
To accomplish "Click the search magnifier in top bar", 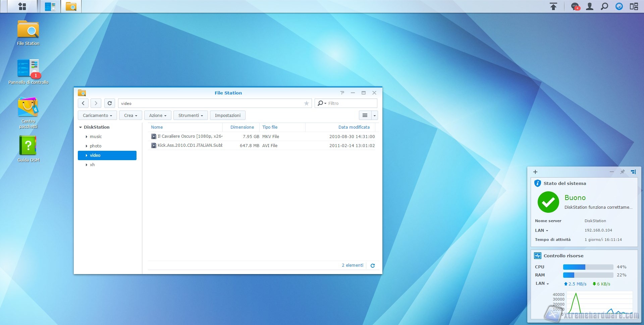I will pos(604,6).
